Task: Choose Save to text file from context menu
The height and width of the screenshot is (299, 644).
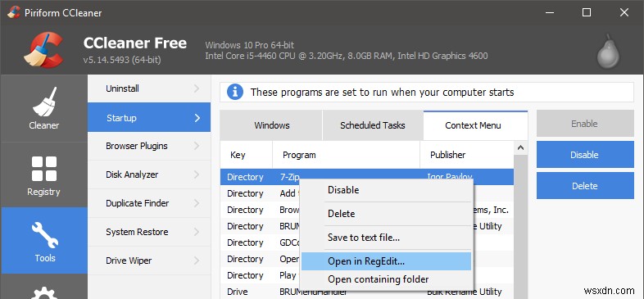Action: tap(387, 238)
